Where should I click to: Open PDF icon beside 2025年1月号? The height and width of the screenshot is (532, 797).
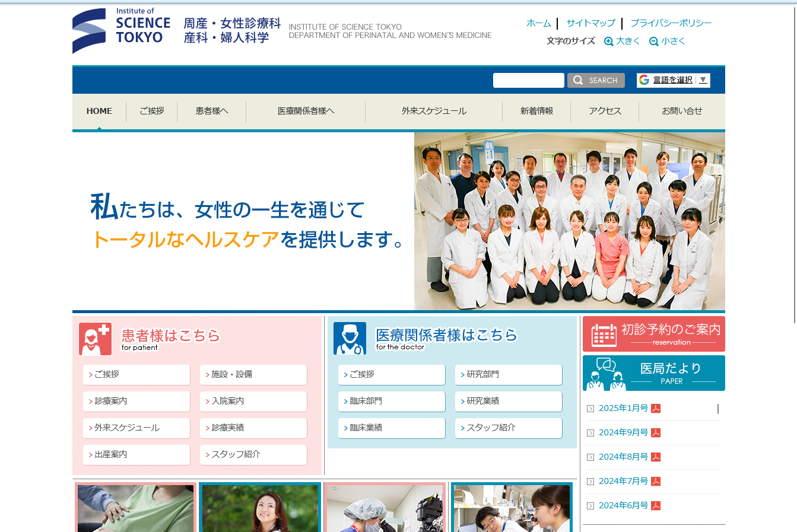(656, 408)
